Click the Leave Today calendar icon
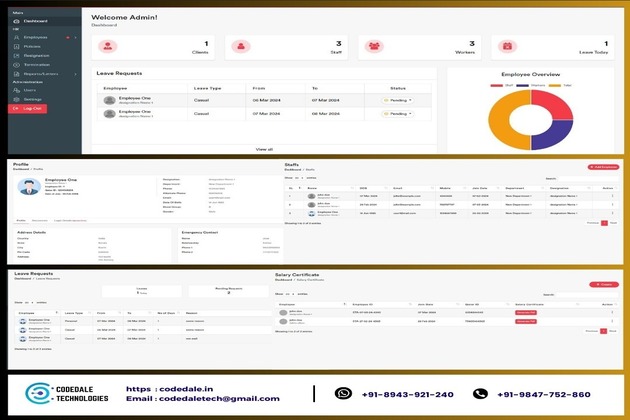The image size is (630, 420). click(507, 46)
